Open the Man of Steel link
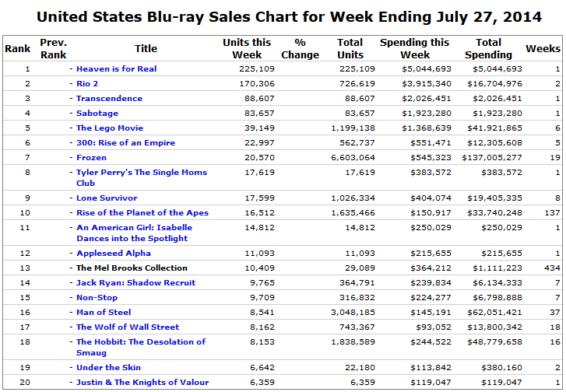 pyautogui.click(x=104, y=312)
